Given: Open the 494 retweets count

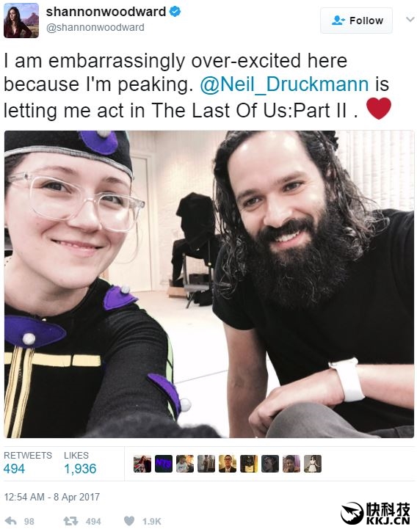Looking at the screenshot, I should (x=14, y=469).
